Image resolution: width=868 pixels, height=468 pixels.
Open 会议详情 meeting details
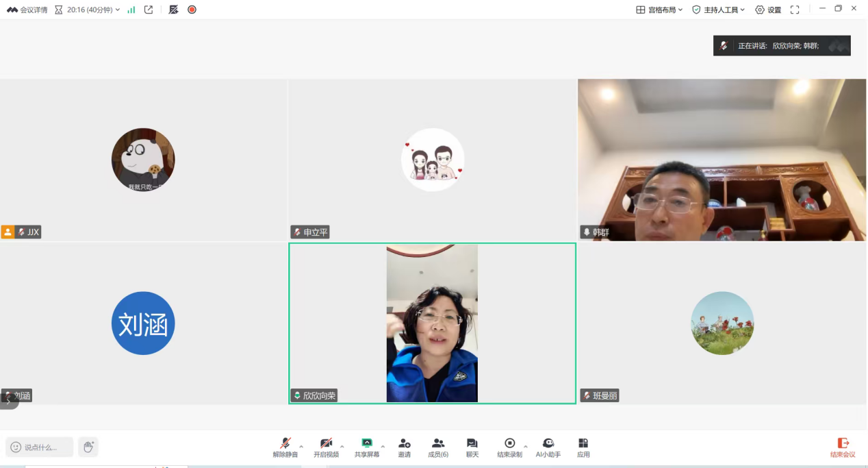click(27, 10)
